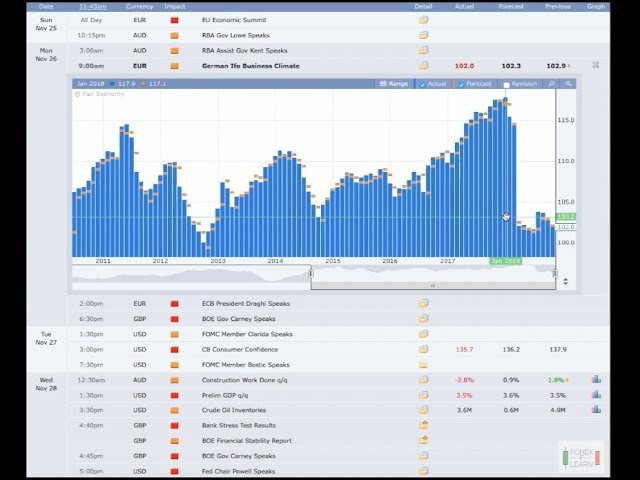Open detail folder for RBA Gov Lowe Speaks

pos(423,35)
